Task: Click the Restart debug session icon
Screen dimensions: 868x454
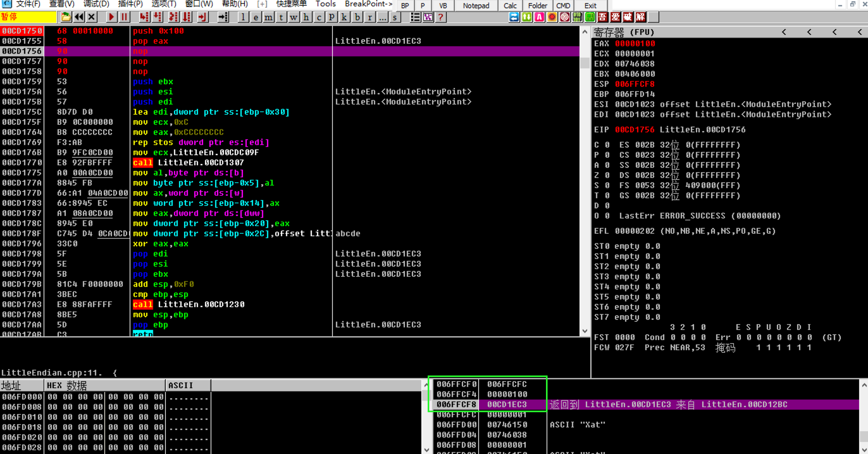Action: point(80,17)
